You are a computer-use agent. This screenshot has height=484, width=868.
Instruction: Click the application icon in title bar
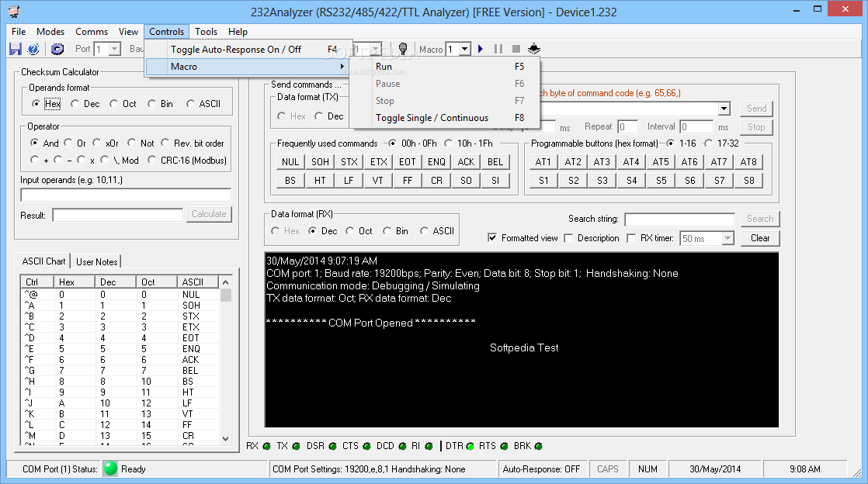(x=14, y=11)
